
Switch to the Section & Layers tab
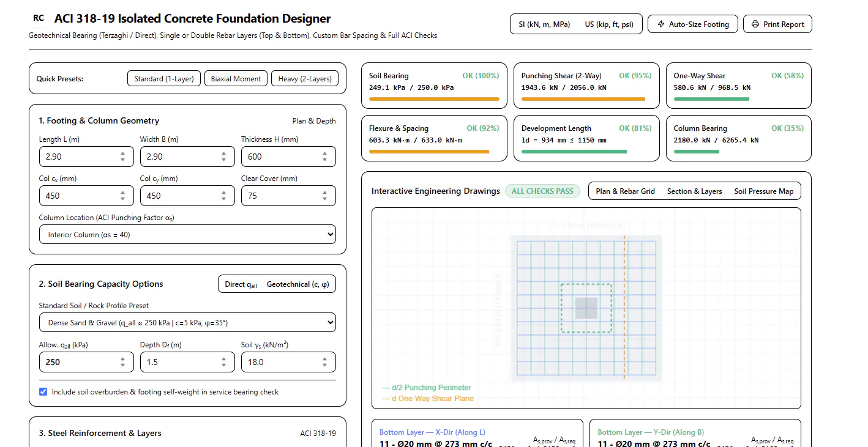coord(695,191)
